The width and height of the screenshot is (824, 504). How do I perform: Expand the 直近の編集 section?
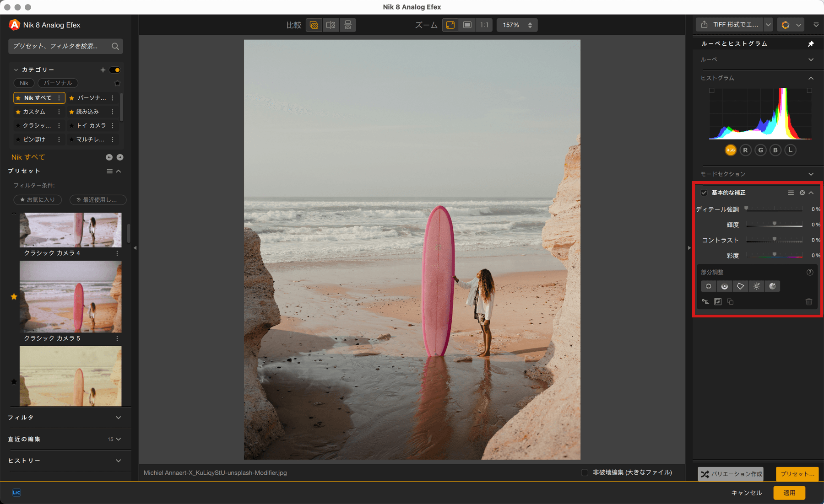[119, 439]
